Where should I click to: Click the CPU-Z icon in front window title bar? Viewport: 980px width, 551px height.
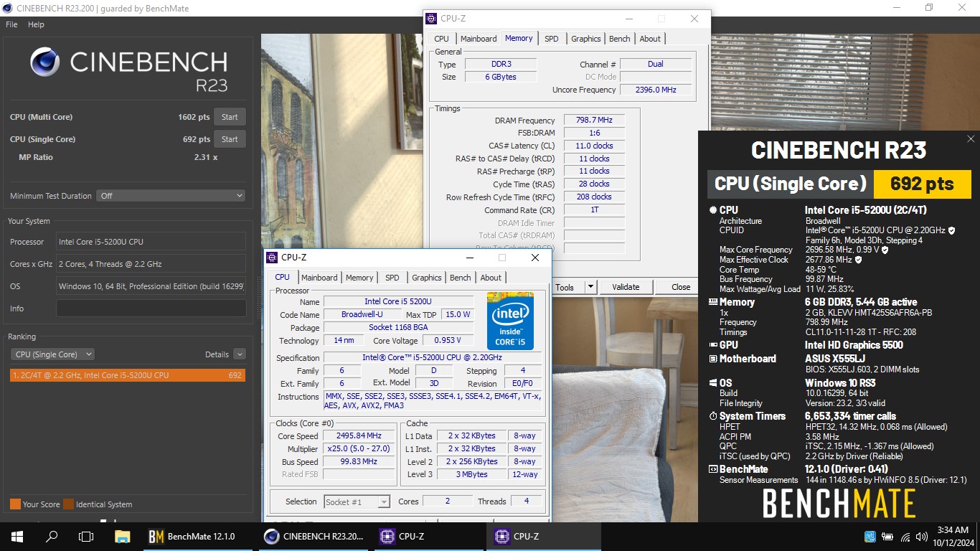(x=270, y=258)
